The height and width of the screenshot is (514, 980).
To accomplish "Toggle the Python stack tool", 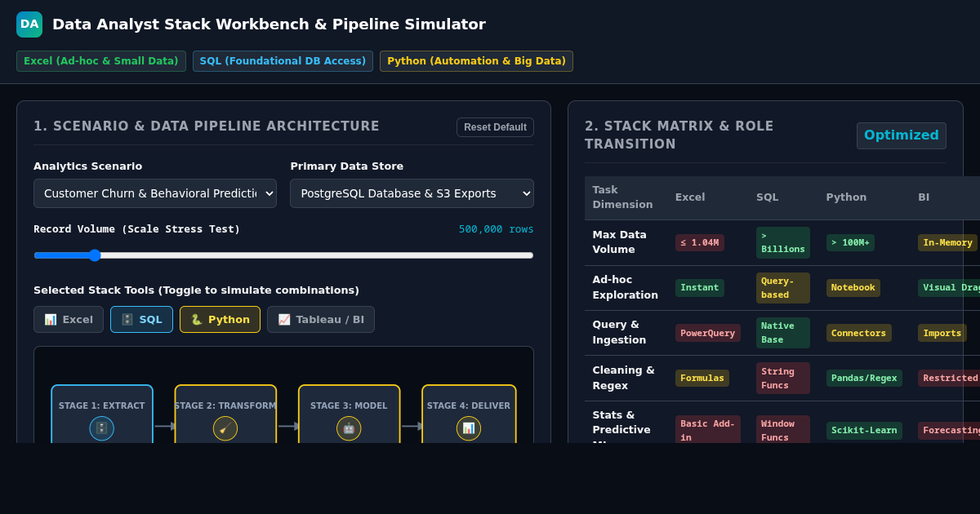I will click(x=220, y=319).
